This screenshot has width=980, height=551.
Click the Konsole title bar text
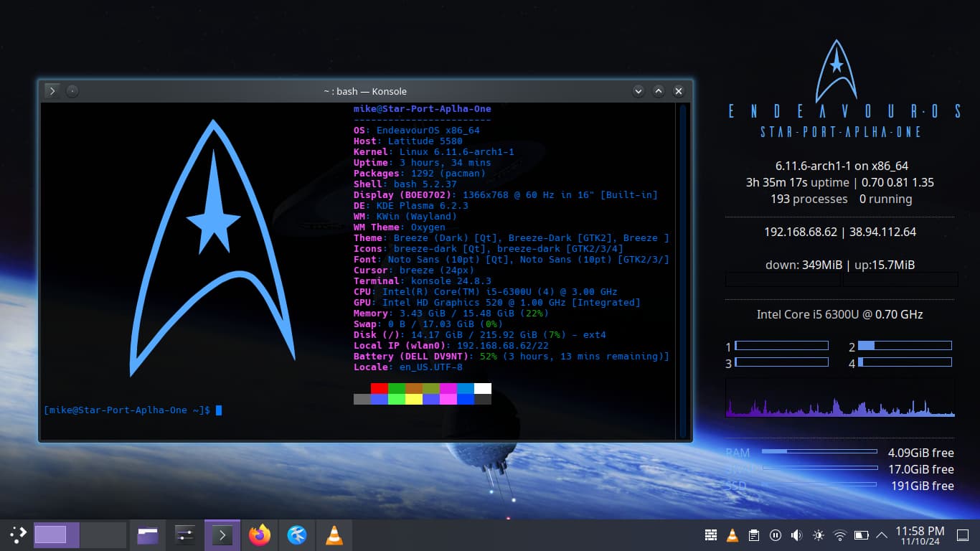364,91
